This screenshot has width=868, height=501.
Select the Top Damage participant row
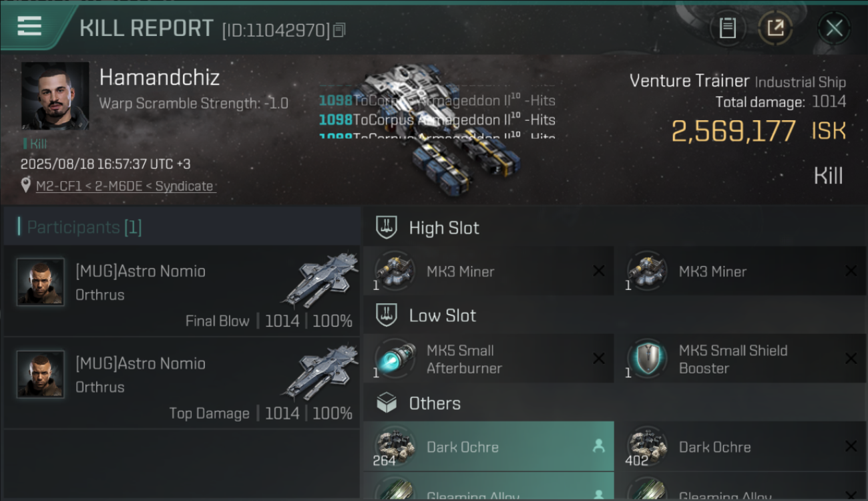click(182, 383)
